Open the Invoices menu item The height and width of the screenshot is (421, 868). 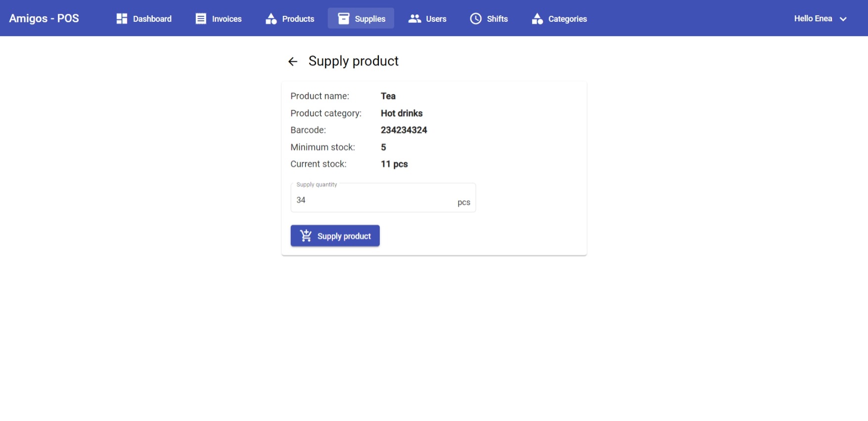[219, 18]
